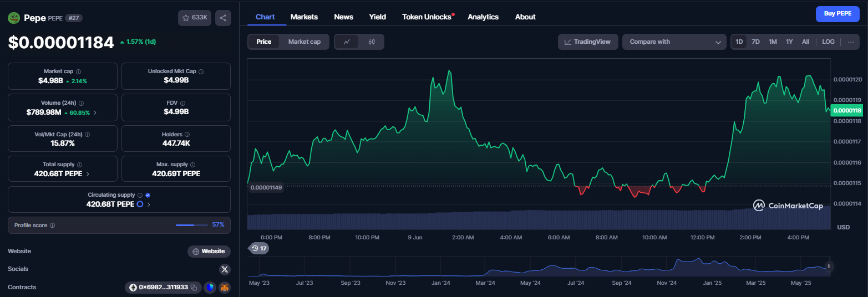The image size is (868, 297).
Task: Select the 1Y timeframe
Action: coord(789,42)
